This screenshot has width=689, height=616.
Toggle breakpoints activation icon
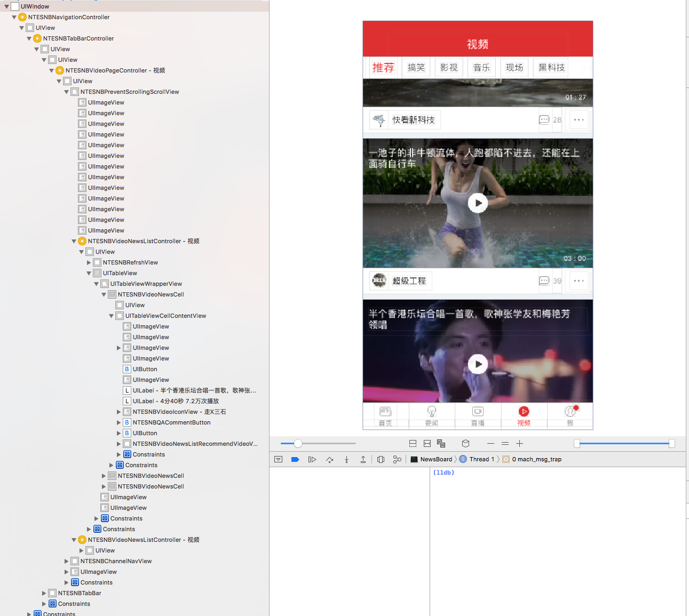coord(295,459)
